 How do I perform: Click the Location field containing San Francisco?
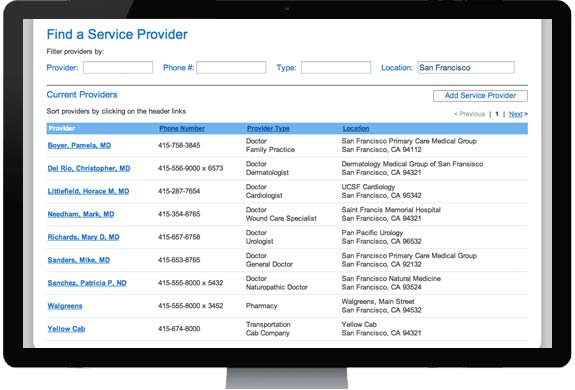466,67
